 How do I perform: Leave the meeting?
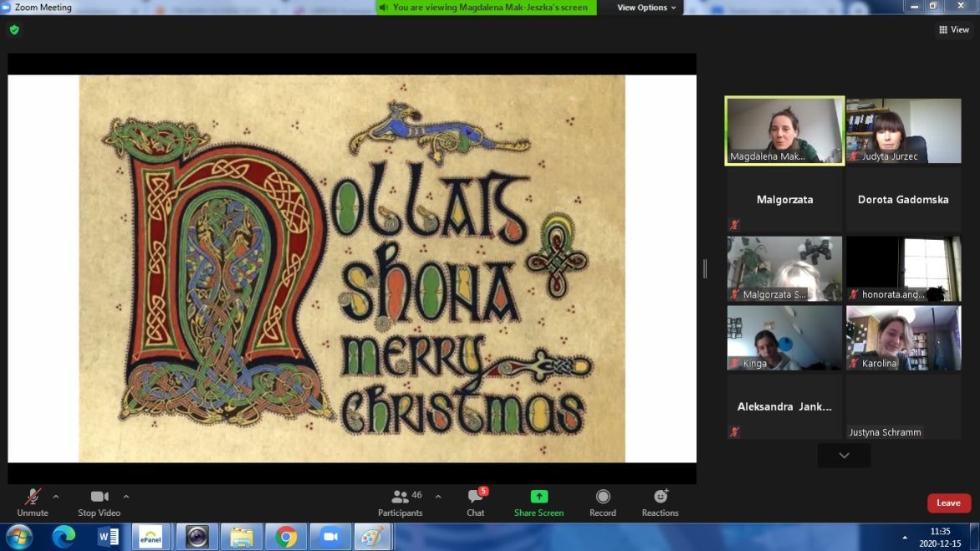tap(948, 503)
